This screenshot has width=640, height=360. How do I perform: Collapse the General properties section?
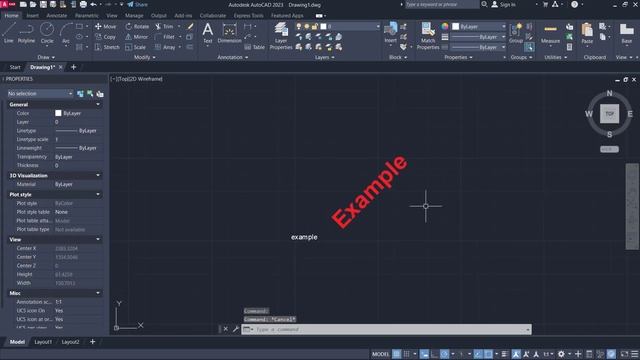coord(98,104)
